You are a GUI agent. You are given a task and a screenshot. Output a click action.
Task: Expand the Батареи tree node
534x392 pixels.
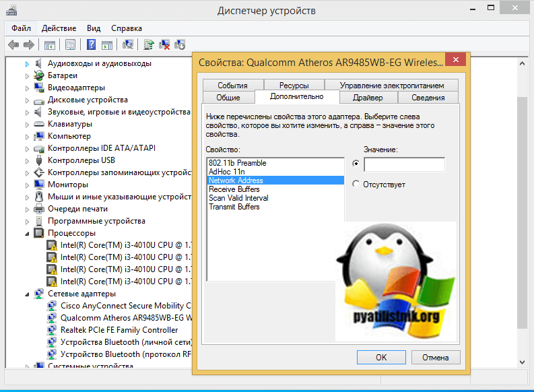(27, 76)
